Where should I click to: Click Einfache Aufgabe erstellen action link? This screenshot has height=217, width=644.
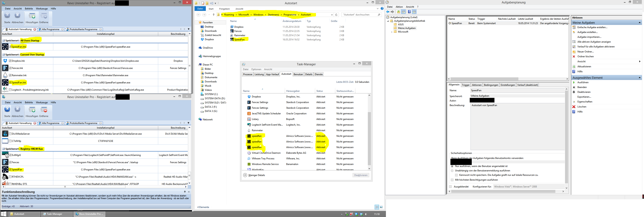592,27
